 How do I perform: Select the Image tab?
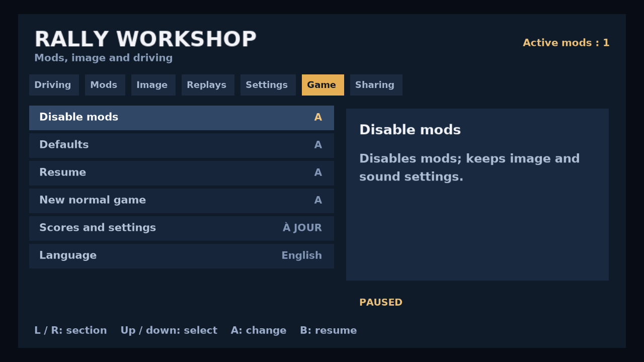153,85
